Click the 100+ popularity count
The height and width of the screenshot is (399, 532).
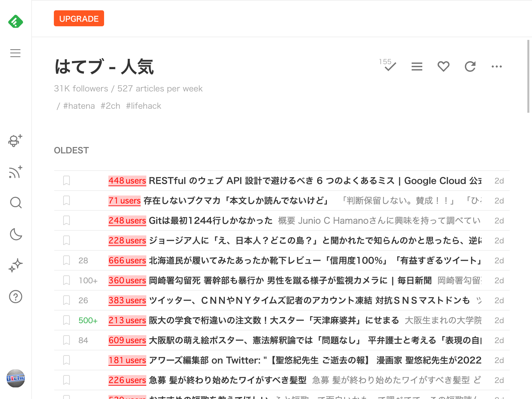tap(88, 280)
